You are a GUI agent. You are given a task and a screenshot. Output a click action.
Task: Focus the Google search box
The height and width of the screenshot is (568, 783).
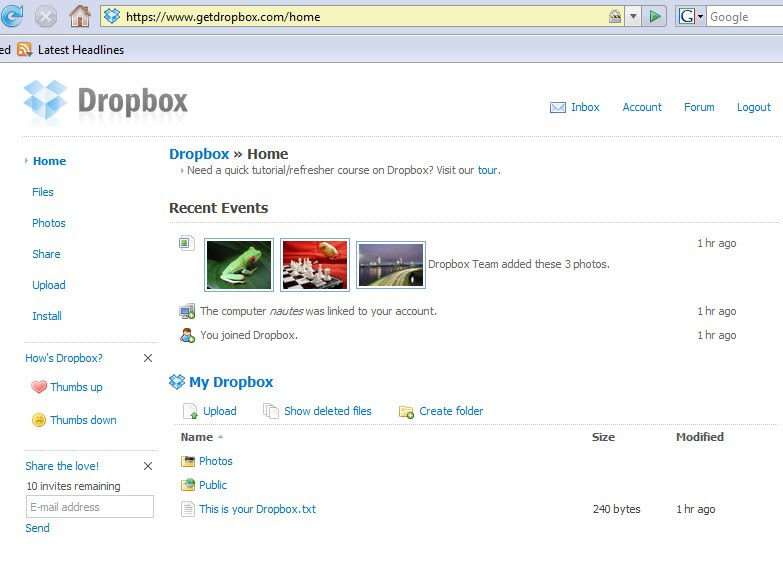[x=746, y=16]
